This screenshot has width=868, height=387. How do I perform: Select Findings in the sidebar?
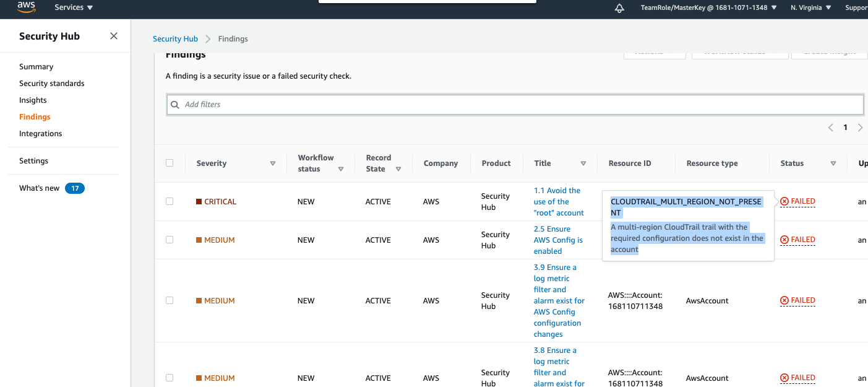coord(35,117)
